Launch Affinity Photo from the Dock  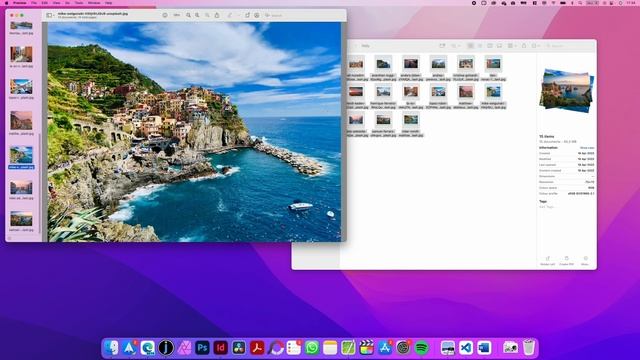click(184, 348)
